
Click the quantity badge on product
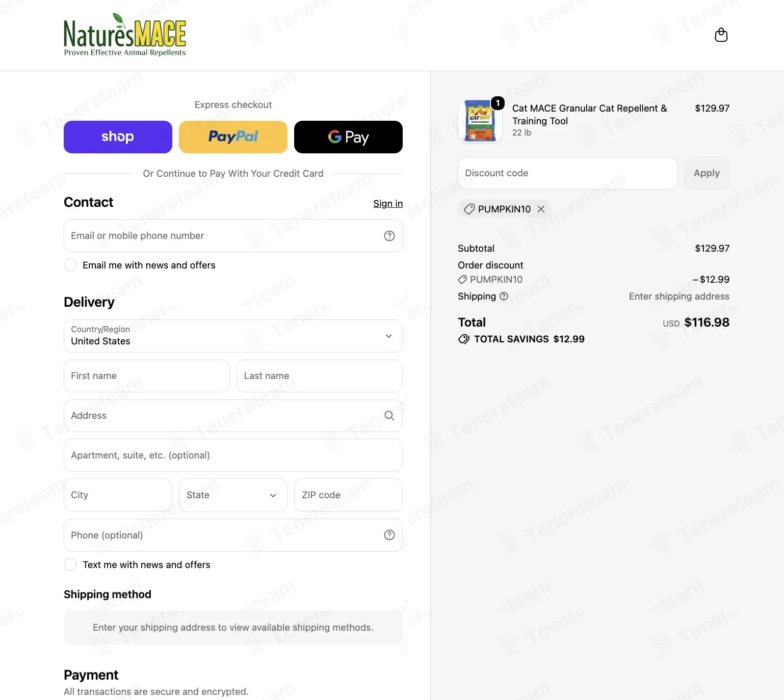[x=498, y=103]
